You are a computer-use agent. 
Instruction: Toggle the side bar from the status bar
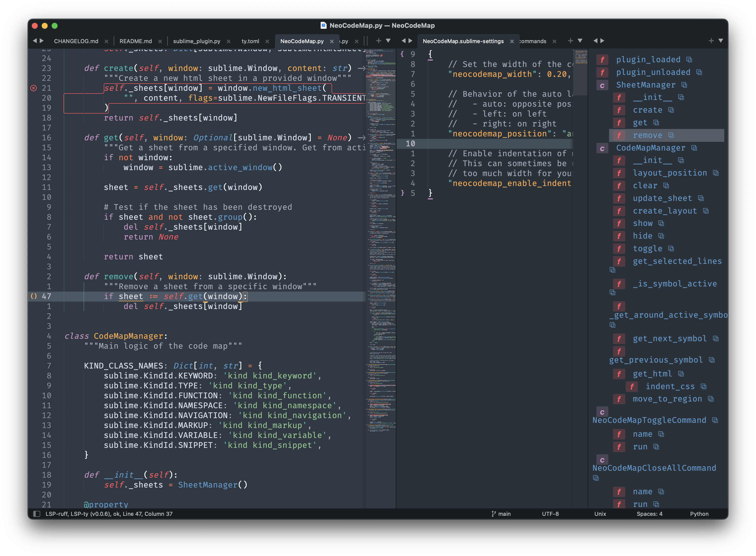click(37, 514)
